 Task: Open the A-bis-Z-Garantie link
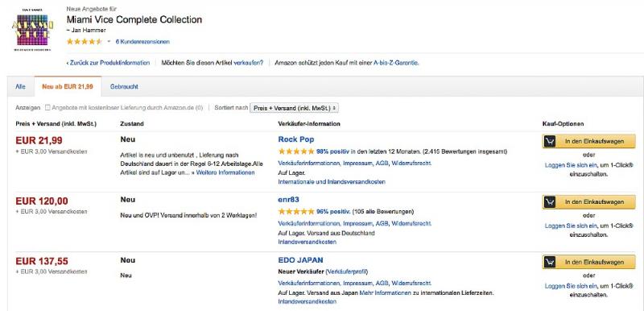[x=396, y=63]
